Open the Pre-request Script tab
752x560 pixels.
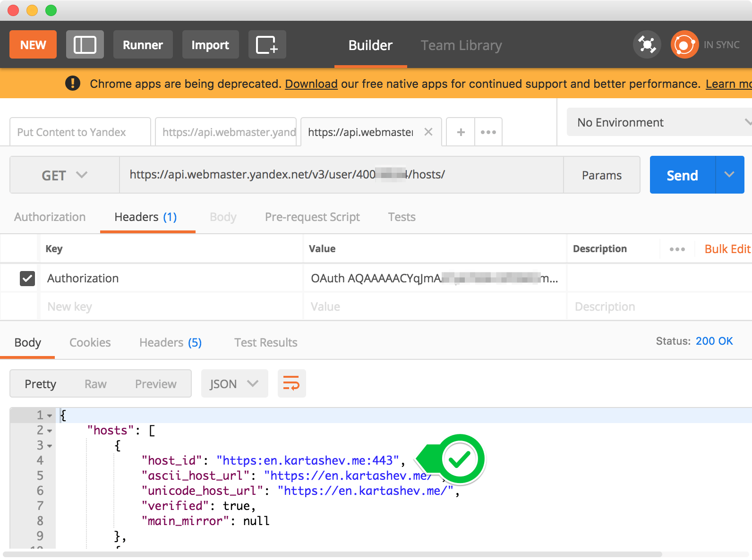[x=312, y=217]
